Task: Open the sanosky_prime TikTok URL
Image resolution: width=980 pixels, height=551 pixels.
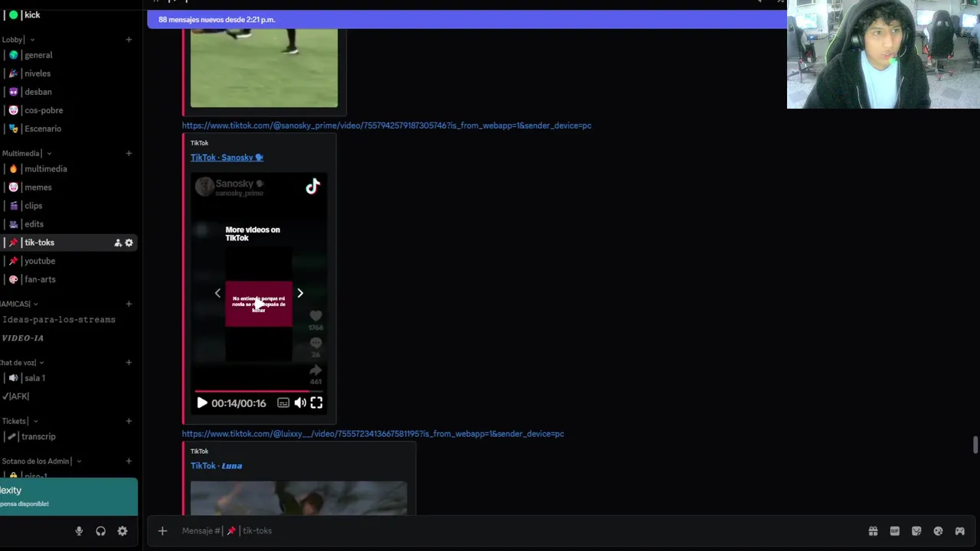Action: 387,126
